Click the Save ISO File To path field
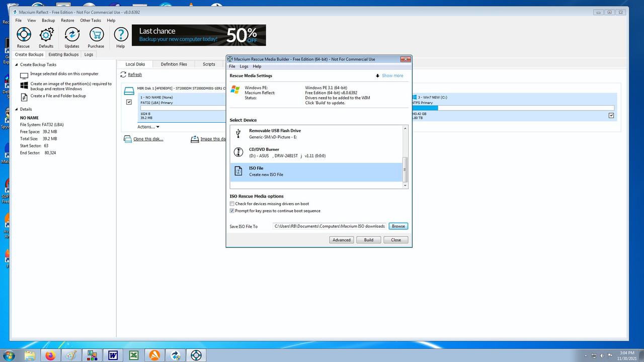This screenshot has height=362, width=644. point(330,226)
